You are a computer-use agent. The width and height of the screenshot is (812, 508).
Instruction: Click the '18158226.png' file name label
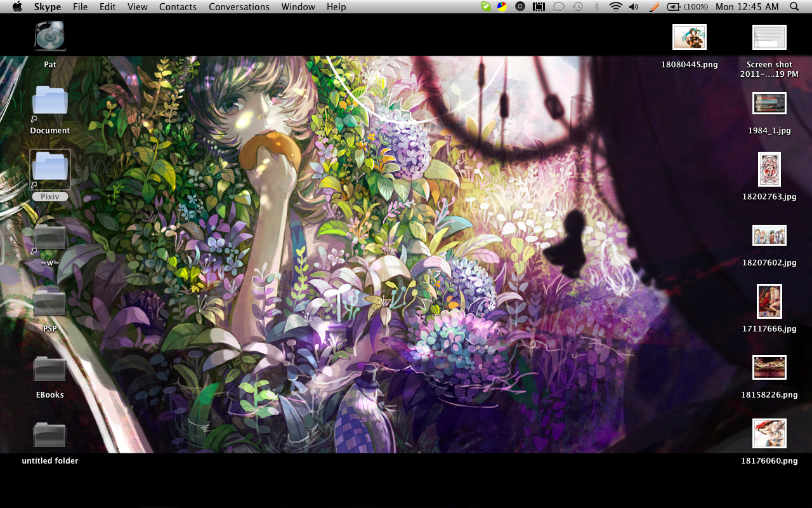[x=769, y=395]
